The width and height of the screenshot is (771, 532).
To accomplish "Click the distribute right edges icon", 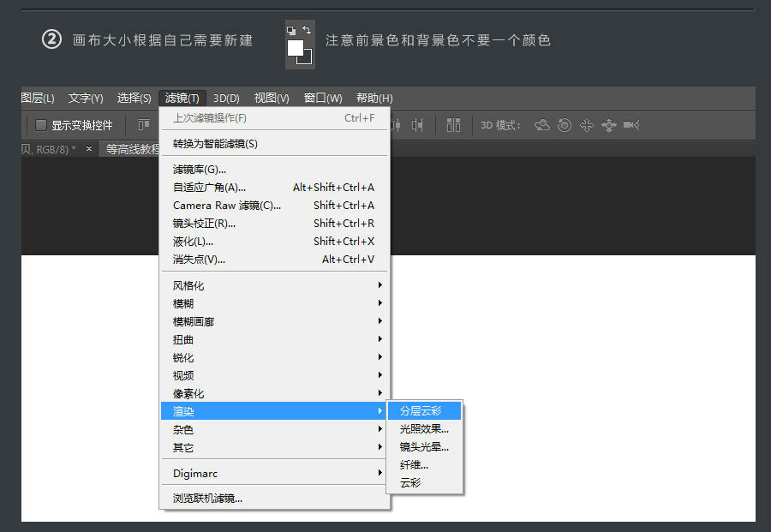I will [x=417, y=125].
